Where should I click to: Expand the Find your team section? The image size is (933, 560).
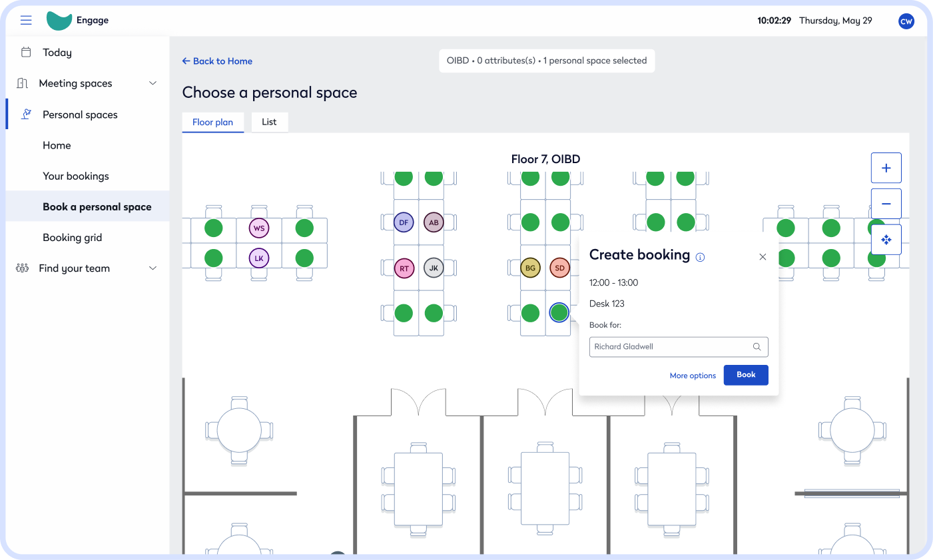click(x=153, y=268)
